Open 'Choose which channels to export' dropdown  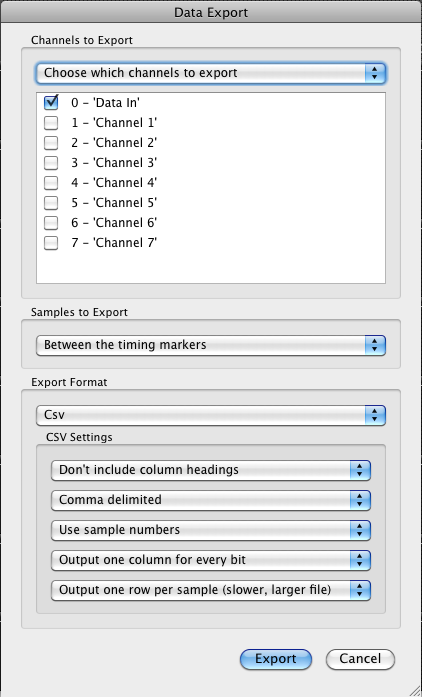click(211, 73)
